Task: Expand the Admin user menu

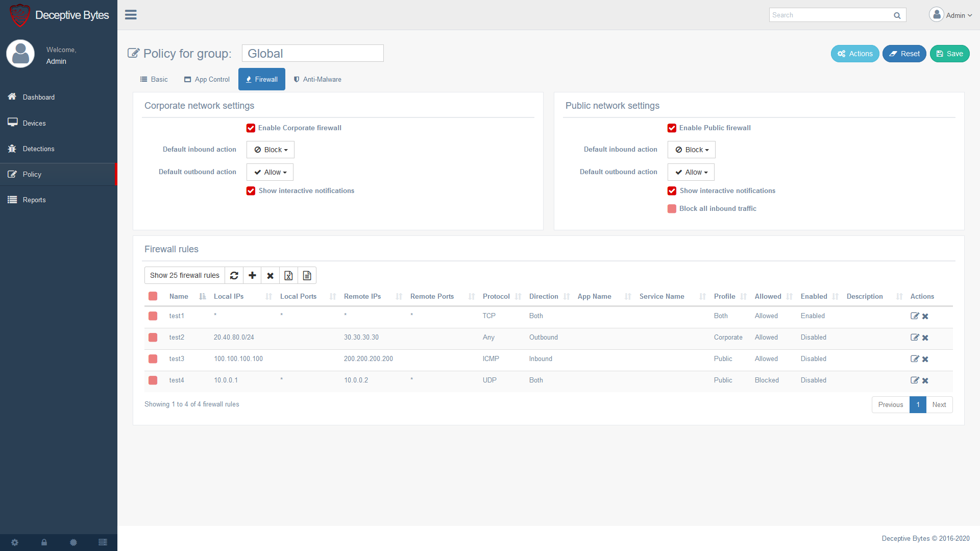Action: (950, 15)
